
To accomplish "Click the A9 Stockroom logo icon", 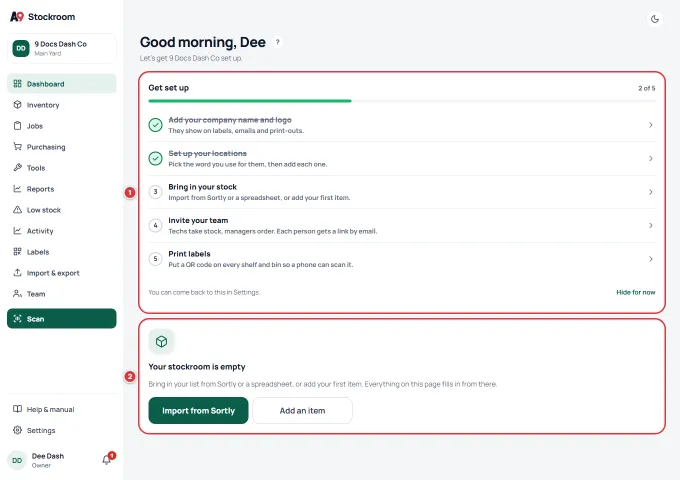I will pos(17,16).
